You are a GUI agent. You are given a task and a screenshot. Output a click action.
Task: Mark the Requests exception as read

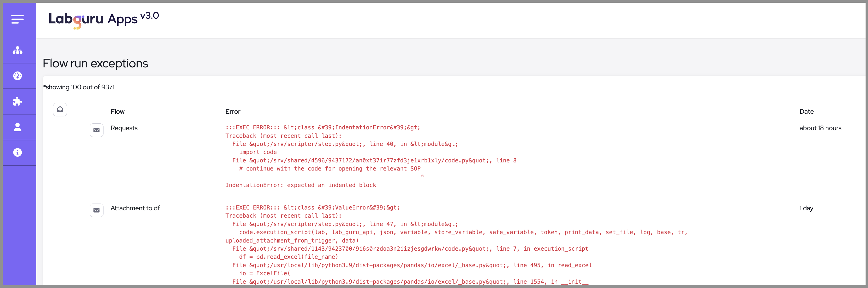tap(96, 130)
